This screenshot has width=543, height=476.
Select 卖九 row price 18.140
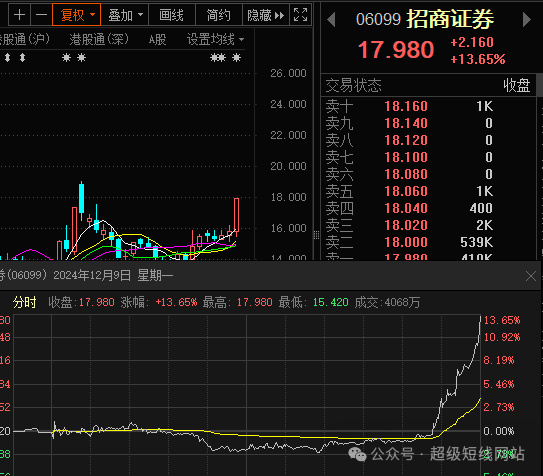[x=406, y=123]
